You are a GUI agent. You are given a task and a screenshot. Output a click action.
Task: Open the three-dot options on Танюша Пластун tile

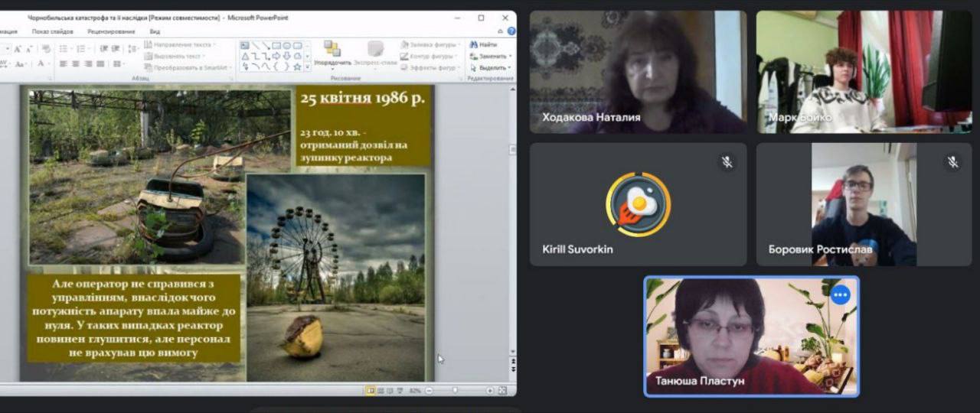(x=841, y=294)
